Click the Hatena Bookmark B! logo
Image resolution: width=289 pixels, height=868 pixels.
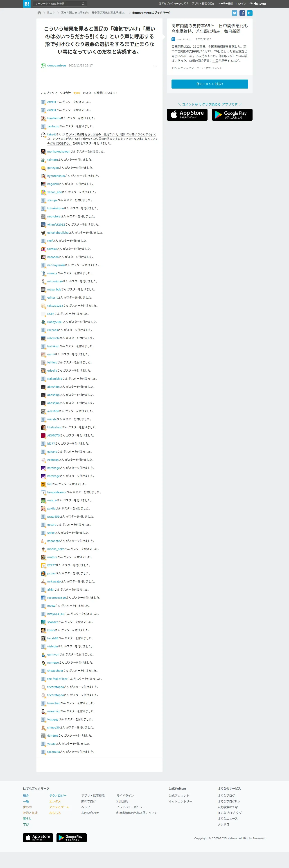[x=27, y=4]
